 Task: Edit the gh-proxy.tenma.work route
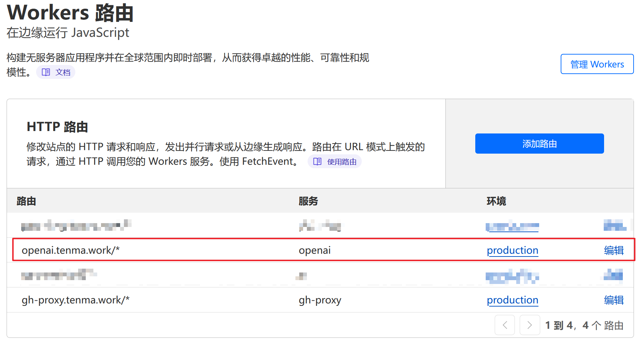pos(613,300)
